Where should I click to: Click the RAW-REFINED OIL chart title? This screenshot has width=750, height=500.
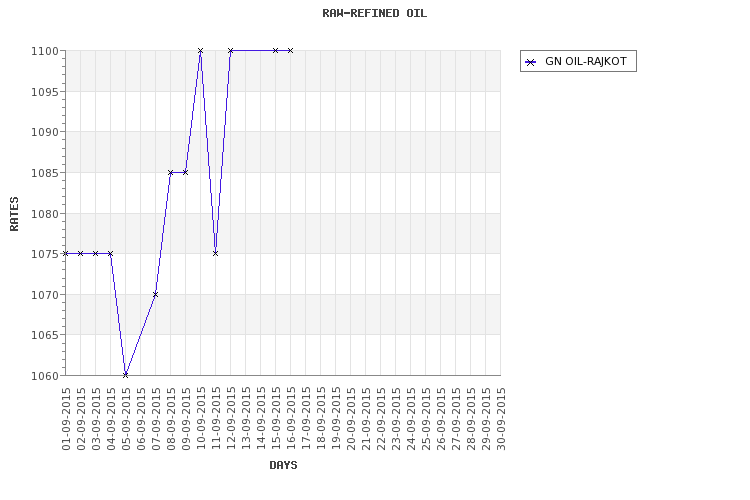[x=374, y=14]
